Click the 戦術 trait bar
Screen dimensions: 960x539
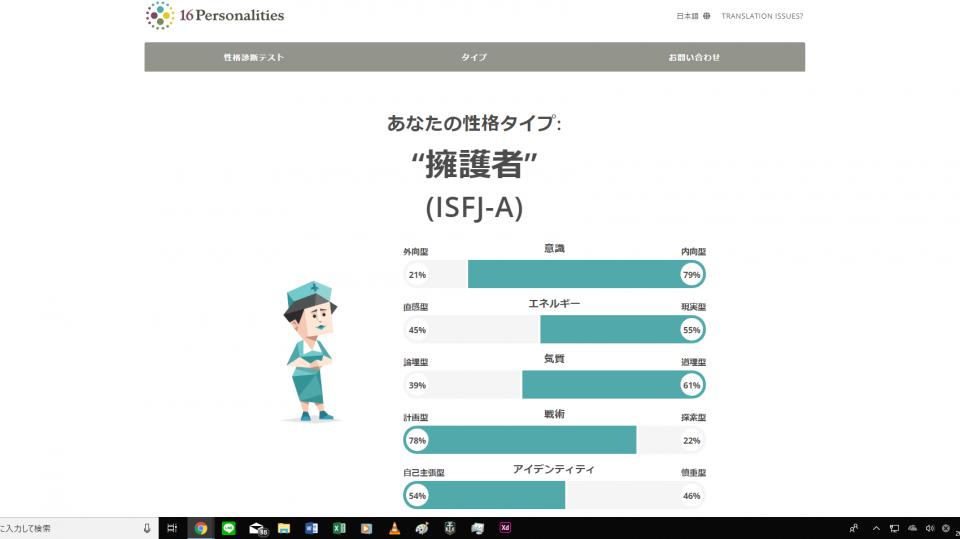(554, 440)
